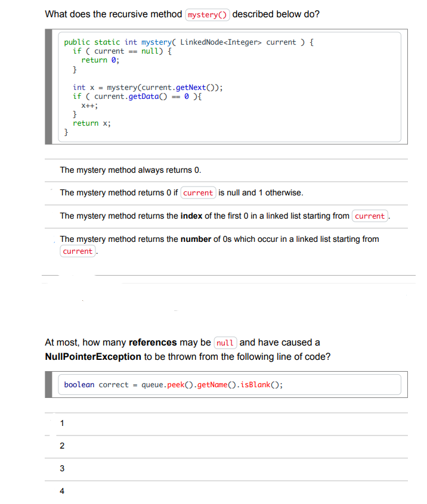This screenshot has width=427, height=504.
Task: Click the word 'NullPointerException' in question text
Action: 93,357
